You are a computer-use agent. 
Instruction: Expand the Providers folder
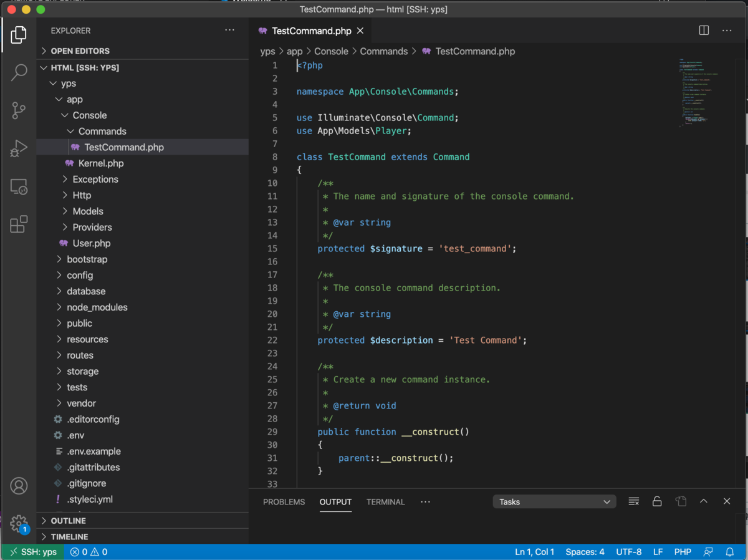[x=142, y=227]
